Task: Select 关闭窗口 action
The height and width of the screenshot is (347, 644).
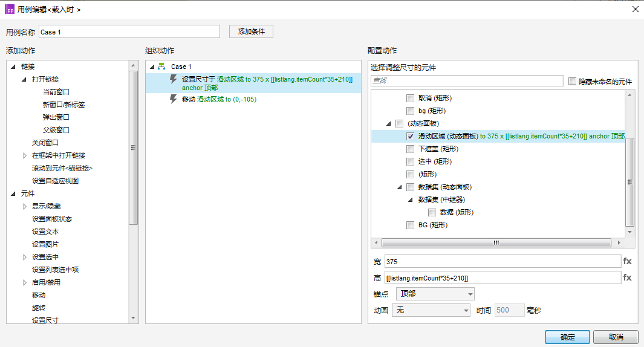Action: click(45, 143)
